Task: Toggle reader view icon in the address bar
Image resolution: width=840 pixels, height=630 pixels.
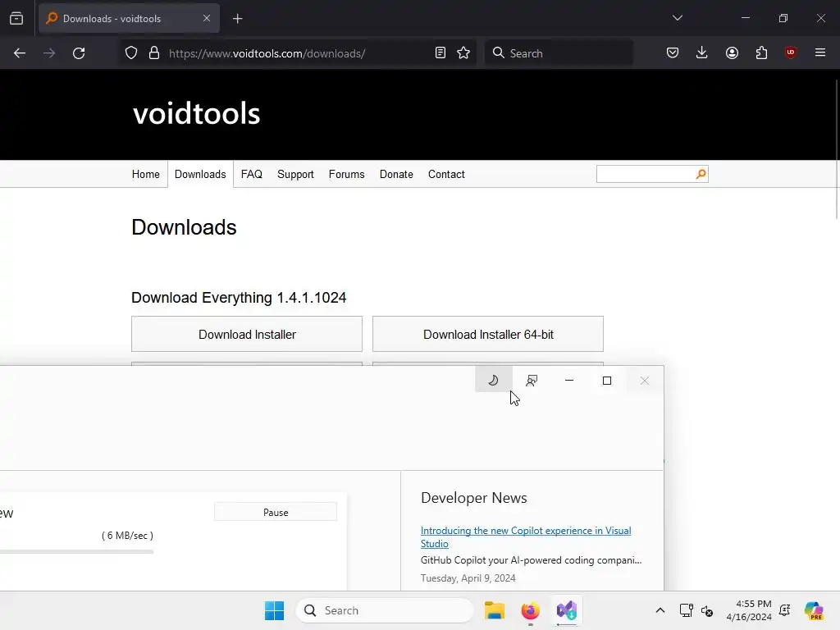Action: click(441, 53)
